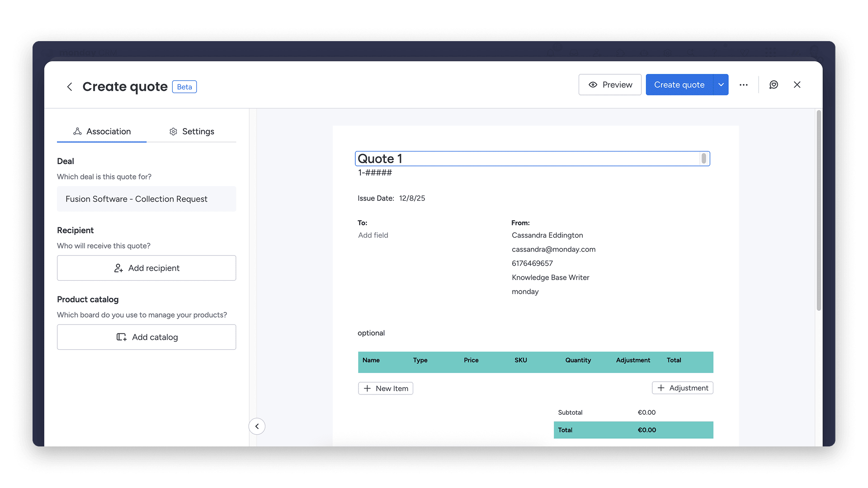Go back using the arrow beside Create quote

click(70, 87)
